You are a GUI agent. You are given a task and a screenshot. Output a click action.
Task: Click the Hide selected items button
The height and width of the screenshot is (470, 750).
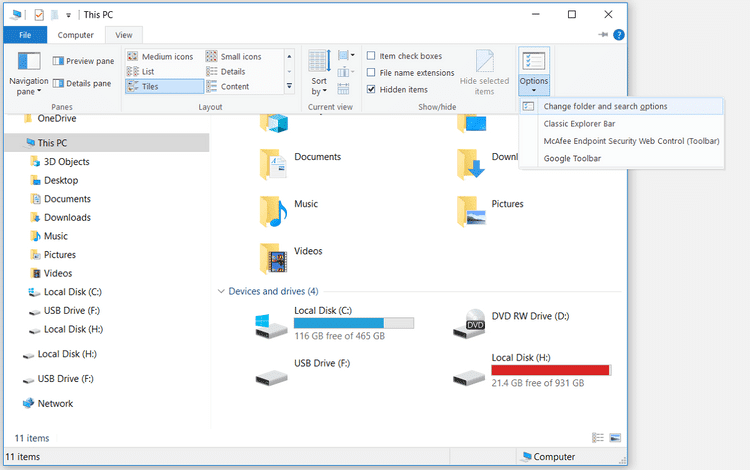click(484, 73)
